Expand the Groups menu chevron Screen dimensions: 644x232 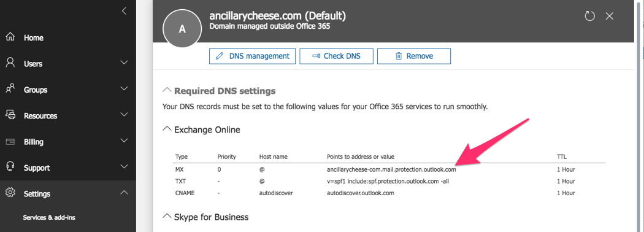[x=124, y=89]
